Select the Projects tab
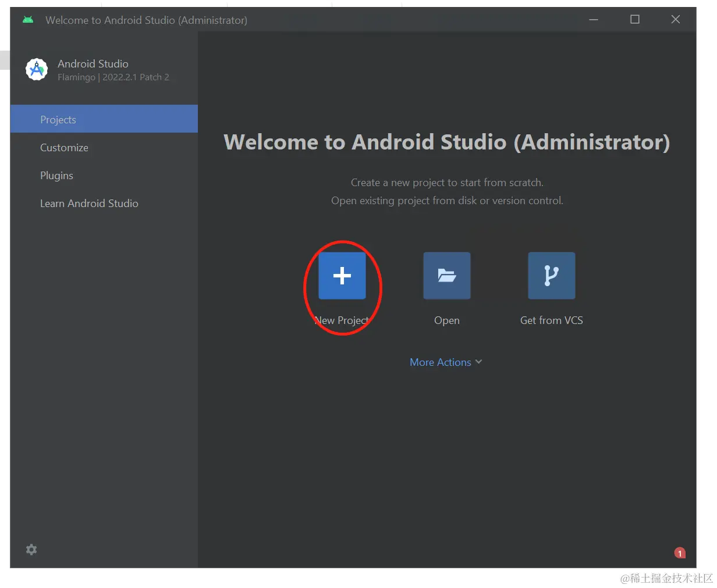The width and height of the screenshot is (717, 588). click(104, 119)
